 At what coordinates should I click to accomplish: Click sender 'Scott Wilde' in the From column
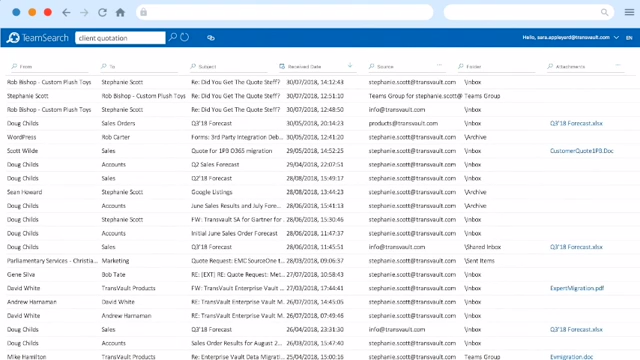[x=22, y=151]
